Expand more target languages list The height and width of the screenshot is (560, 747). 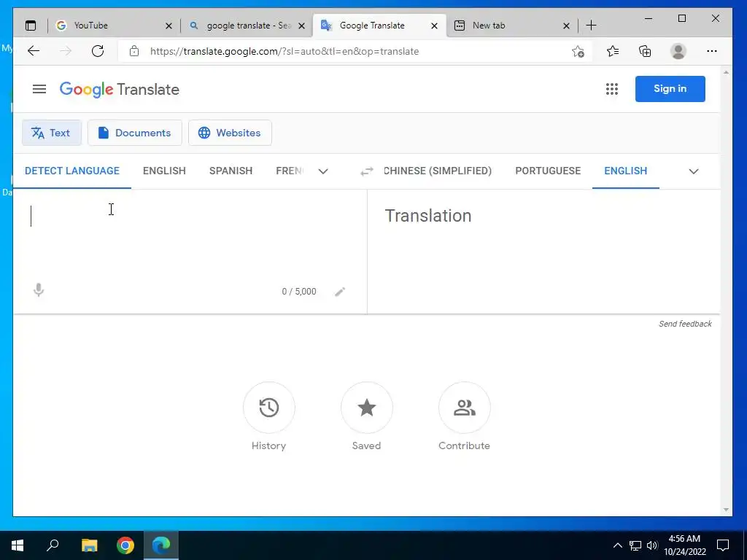point(694,171)
